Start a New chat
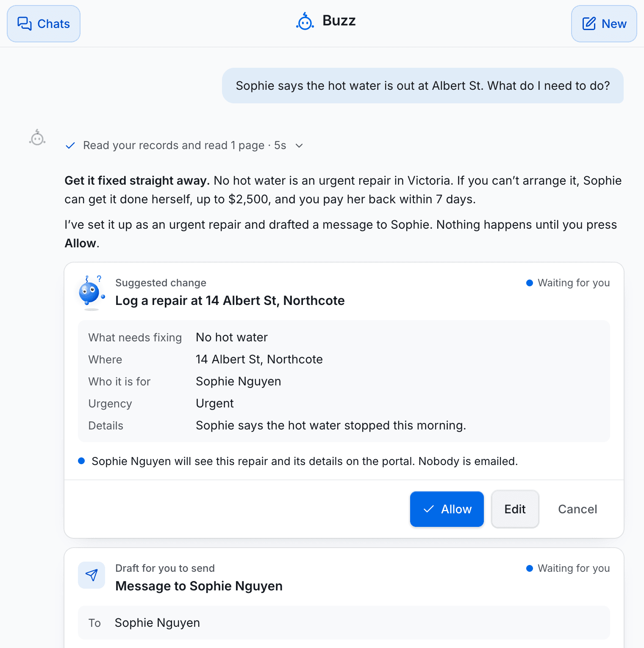The image size is (644, 648). point(604,24)
